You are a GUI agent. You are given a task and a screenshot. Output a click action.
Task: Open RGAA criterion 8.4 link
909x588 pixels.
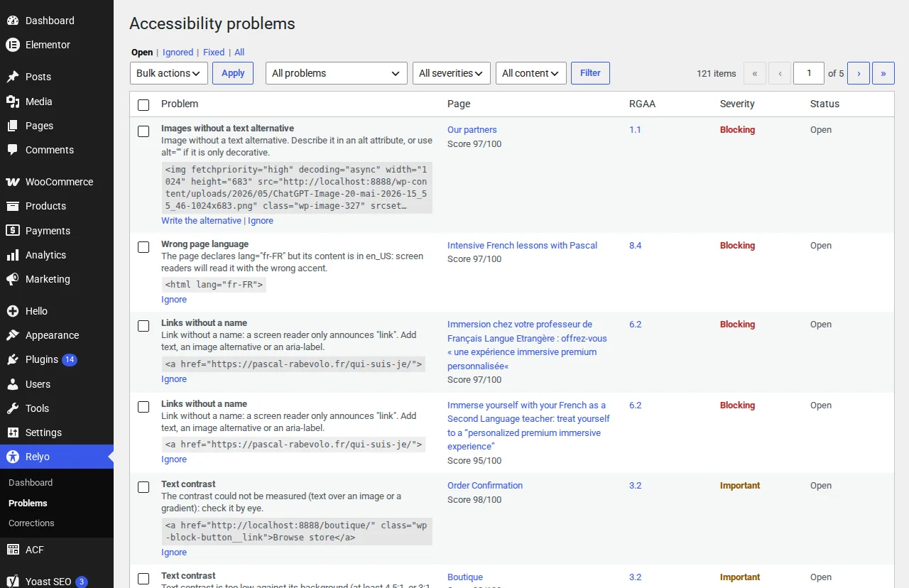point(635,246)
